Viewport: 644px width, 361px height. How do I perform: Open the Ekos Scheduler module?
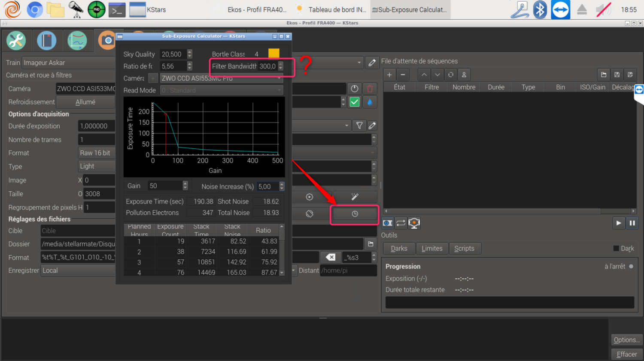click(47, 41)
